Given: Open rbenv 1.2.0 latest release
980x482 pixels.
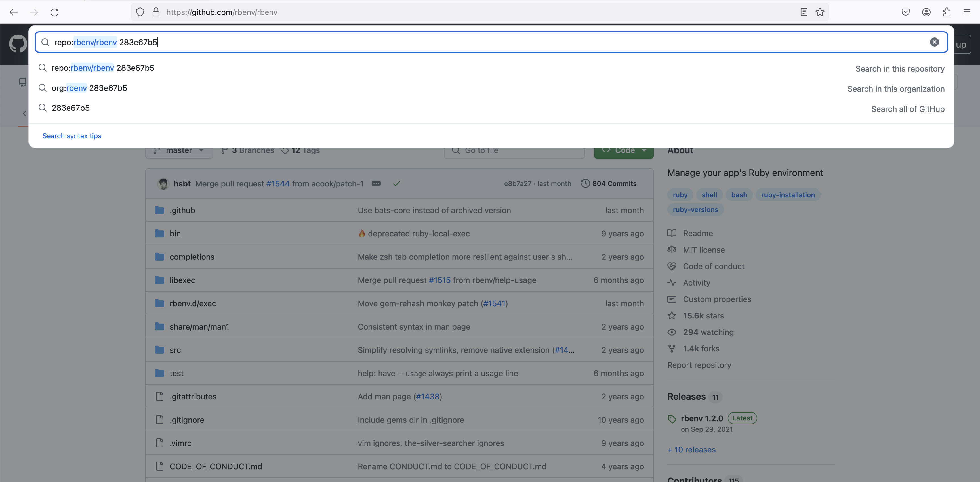Looking at the screenshot, I should pos(702,418).
